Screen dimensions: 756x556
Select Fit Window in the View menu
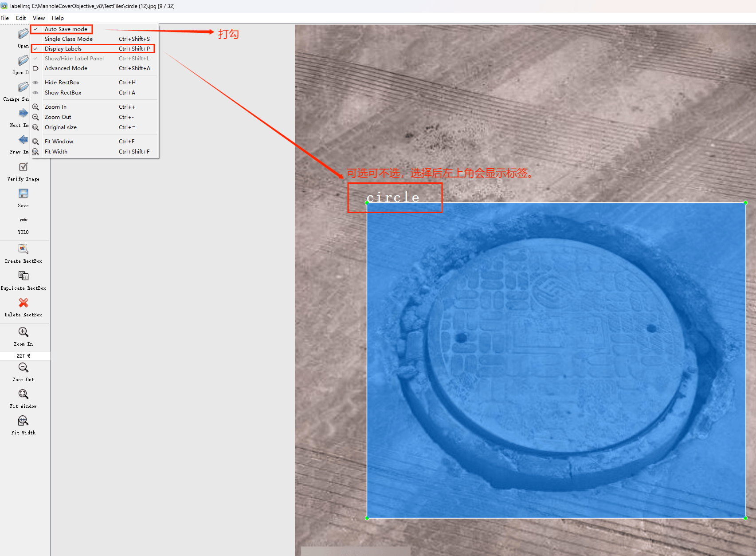(x=94, y=142)
